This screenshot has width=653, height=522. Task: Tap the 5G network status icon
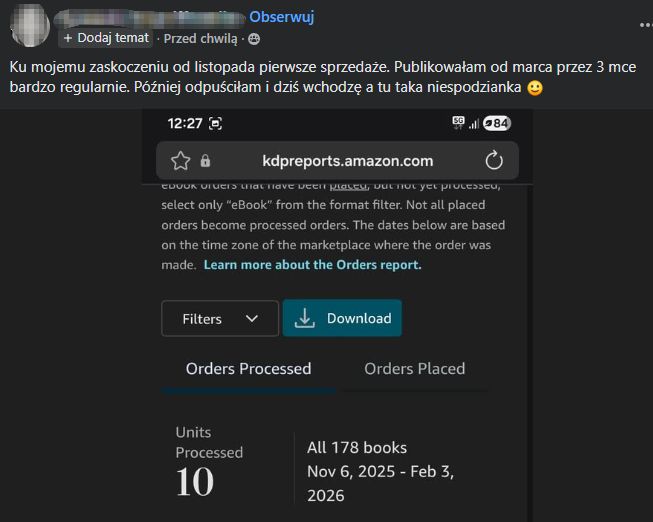click(x=458, y=122)
